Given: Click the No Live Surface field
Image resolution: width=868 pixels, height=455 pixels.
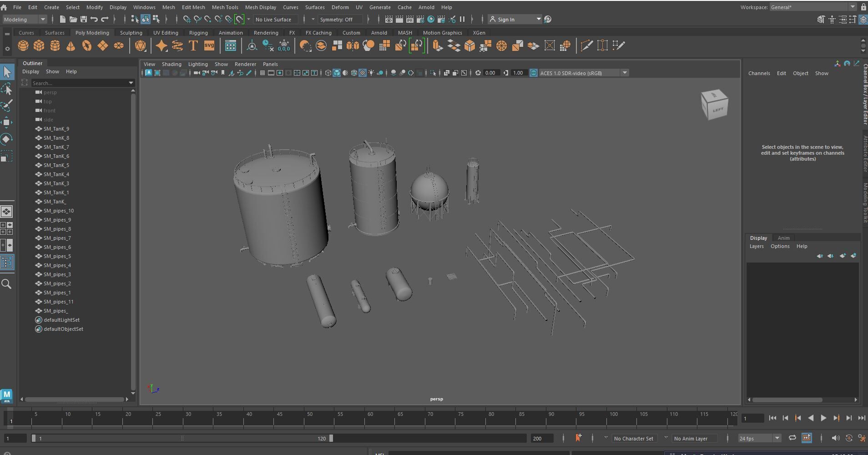Looking at the screenshot, I should 276,19.
